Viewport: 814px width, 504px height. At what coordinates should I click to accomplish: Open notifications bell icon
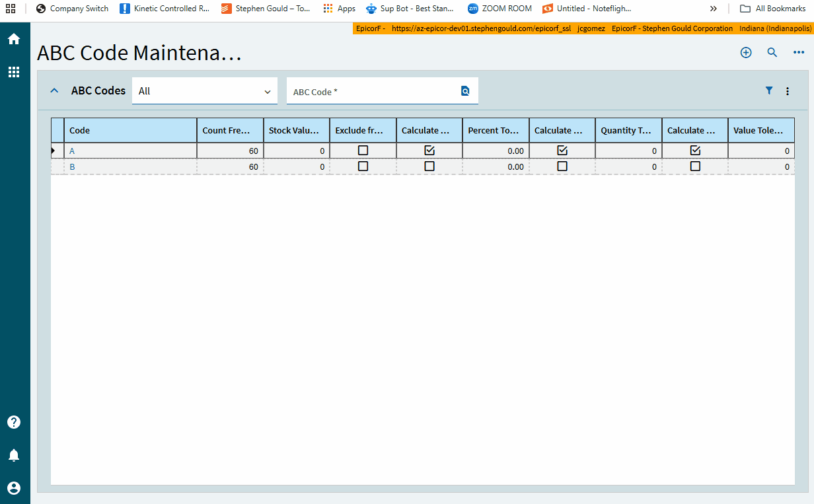[14, 455]
